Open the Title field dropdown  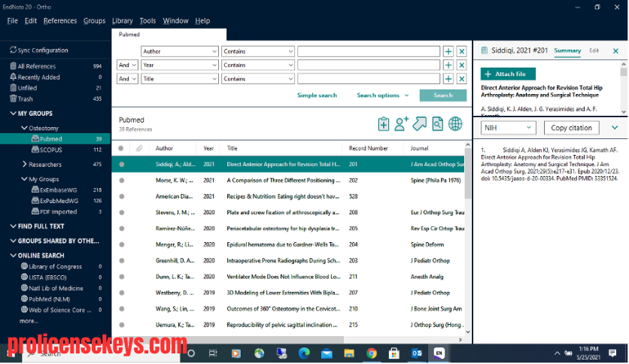[180, 78]
